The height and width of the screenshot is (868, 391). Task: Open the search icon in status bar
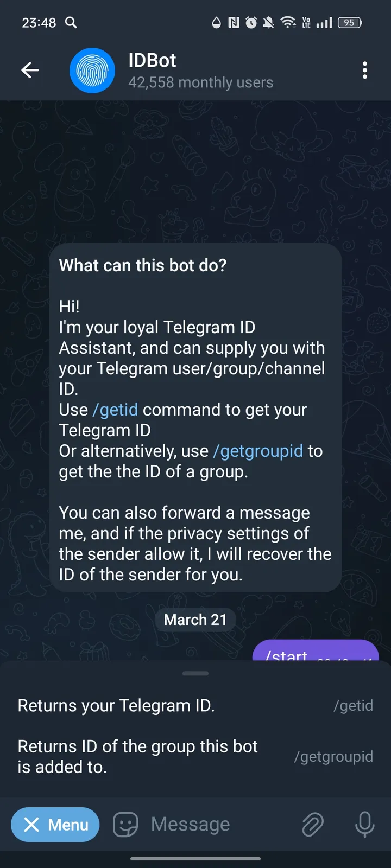(71, 22)
